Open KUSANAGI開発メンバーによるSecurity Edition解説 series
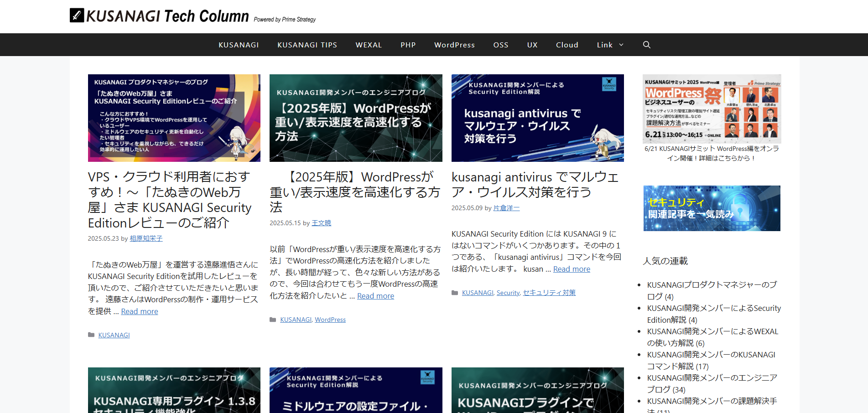Image resolution: width=868 pixels, height=413 pixels. point(714,314)
